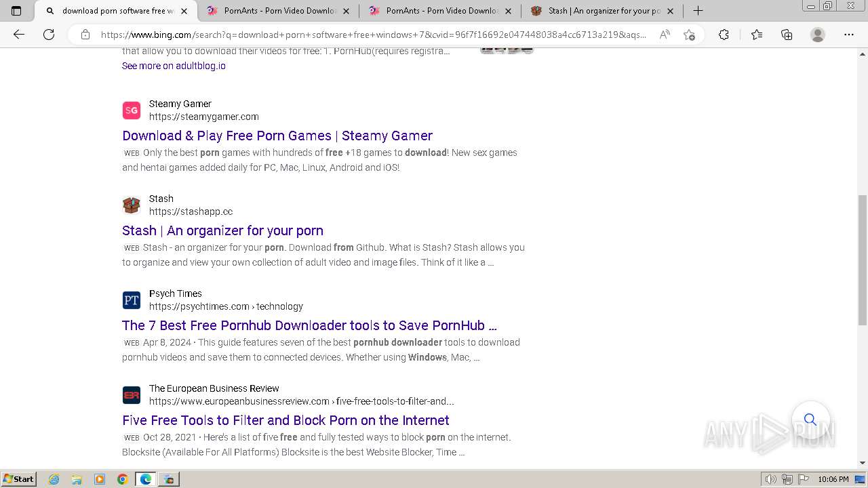Open Collections icon

pos(787,35)
